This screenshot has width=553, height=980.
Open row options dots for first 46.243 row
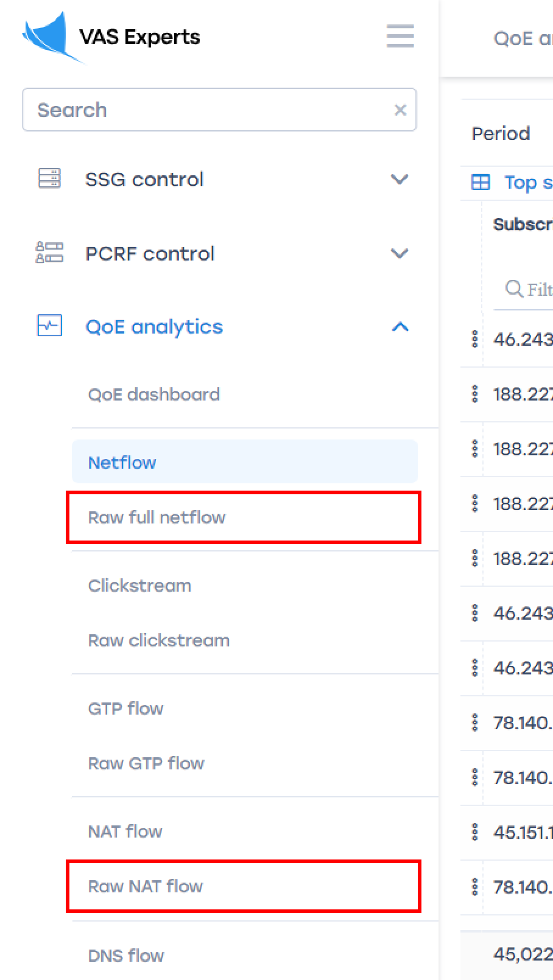click(x=475, y=339)
